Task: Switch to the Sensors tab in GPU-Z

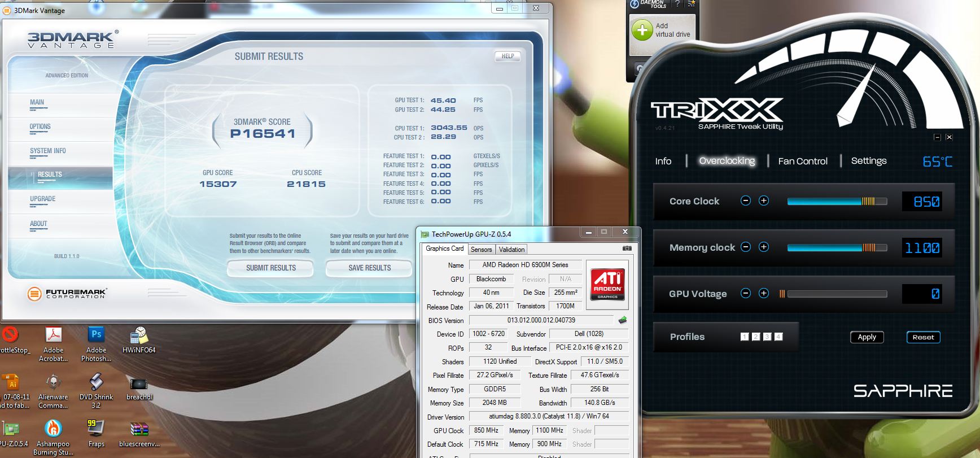Action: 481,249
